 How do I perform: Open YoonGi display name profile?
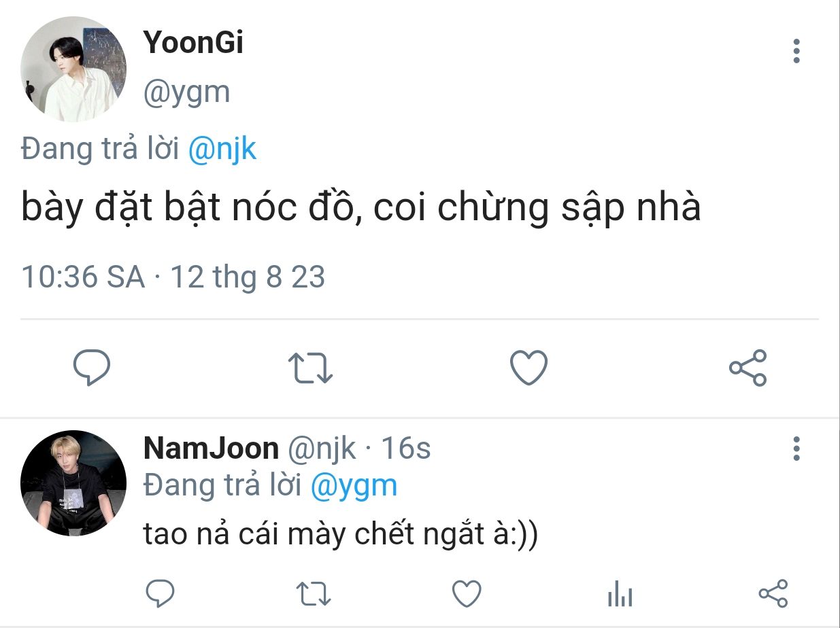[193, 43]
